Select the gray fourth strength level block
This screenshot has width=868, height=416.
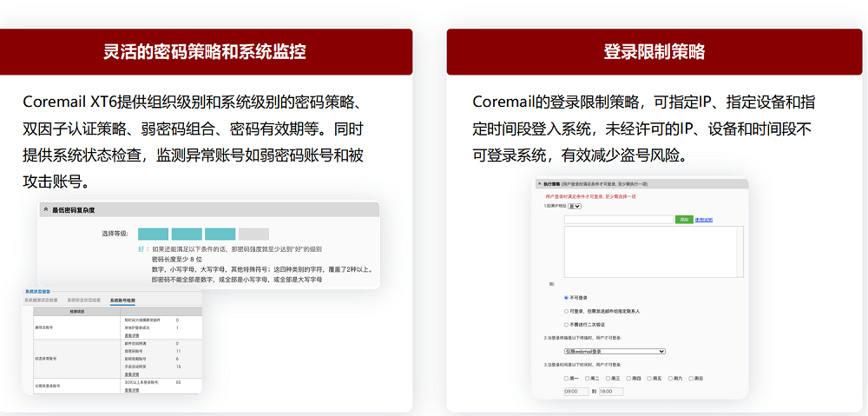coord(253,234)
